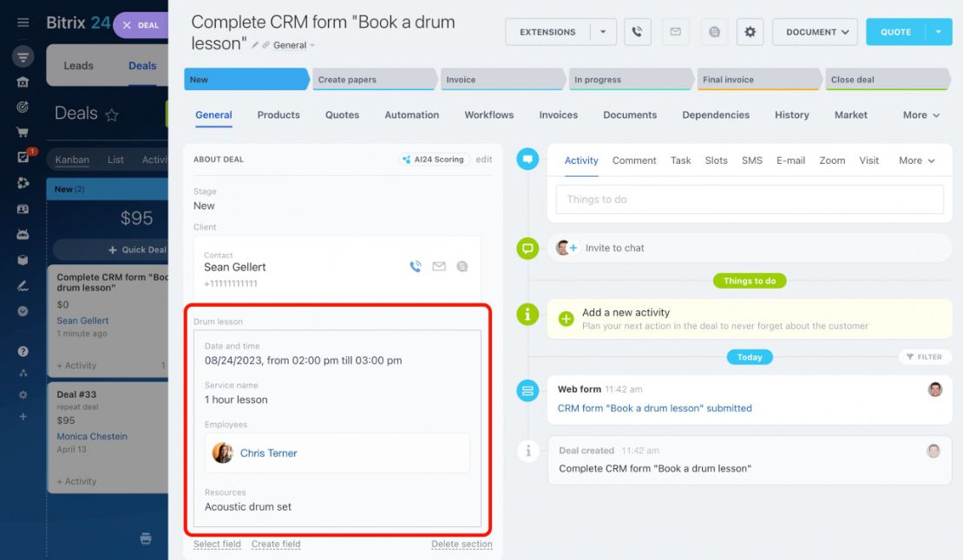Open deal settings gear icon
This screenshot has width=963, height=560.
[x=750, y=32]
